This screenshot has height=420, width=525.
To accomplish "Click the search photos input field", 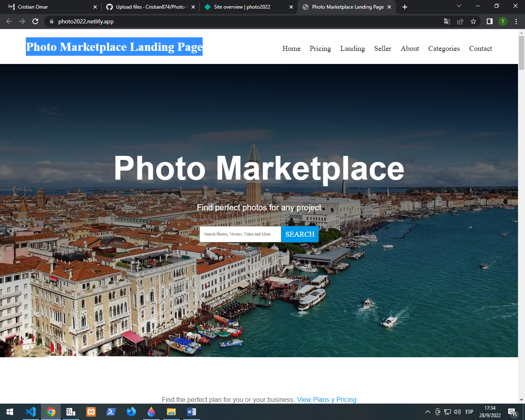I will tap(240, 234).
